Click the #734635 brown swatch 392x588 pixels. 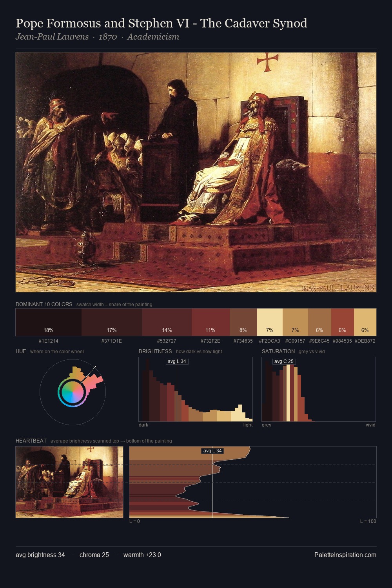click(243, 322)
